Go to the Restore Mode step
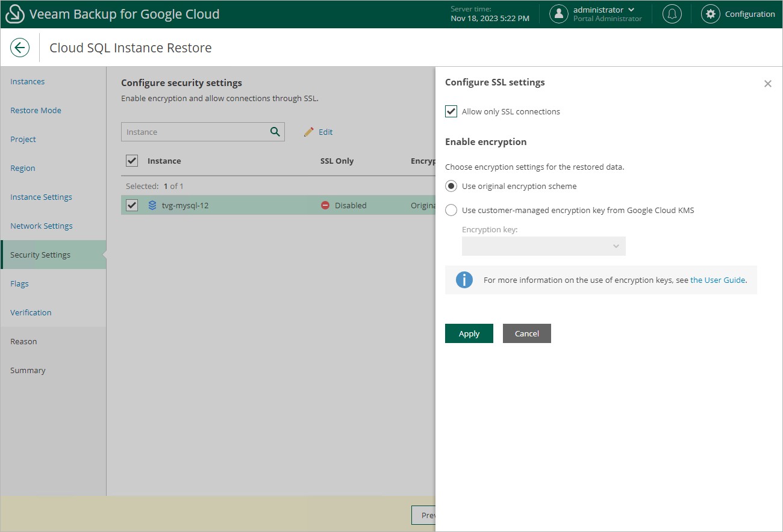The width and height of the screenshot is (783, 532). [36, 110]
